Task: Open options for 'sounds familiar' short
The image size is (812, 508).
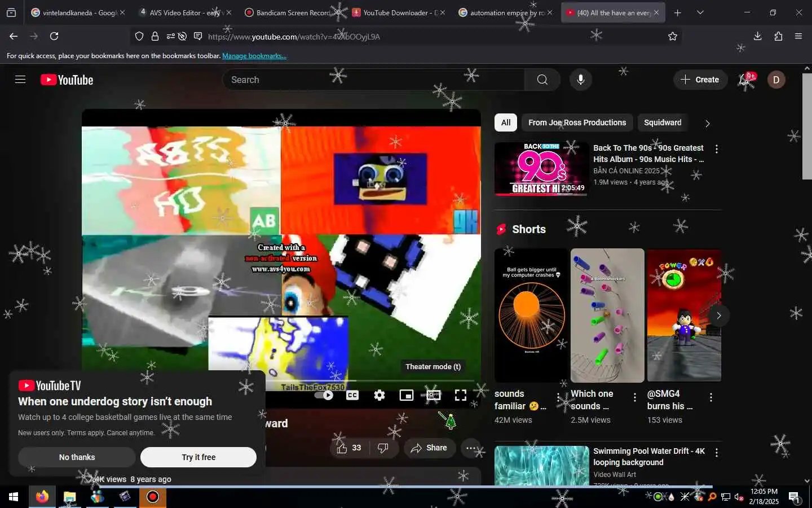Action: coord(558,397)
